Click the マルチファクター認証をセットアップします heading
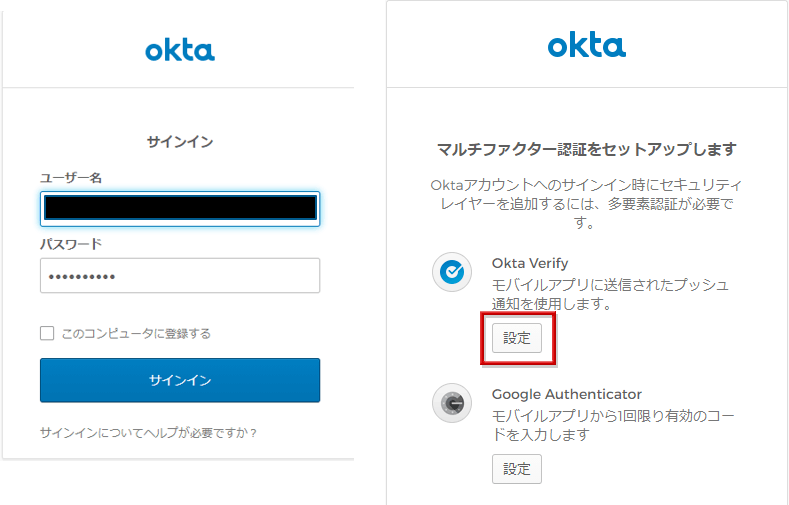 [x=587, y=150]
